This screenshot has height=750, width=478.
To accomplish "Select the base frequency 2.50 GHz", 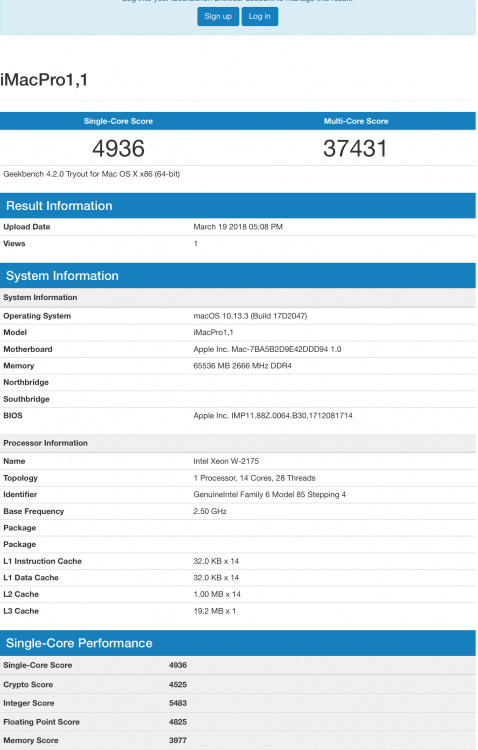I will (x=210, y=511).
